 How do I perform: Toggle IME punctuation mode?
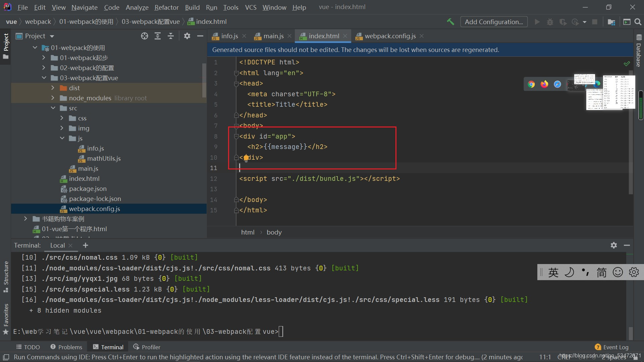(585, 272)
